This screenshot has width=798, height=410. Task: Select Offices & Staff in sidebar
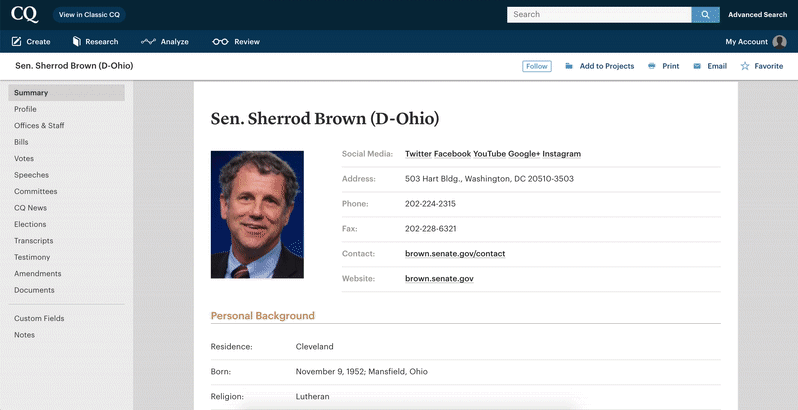coord(39,126)
